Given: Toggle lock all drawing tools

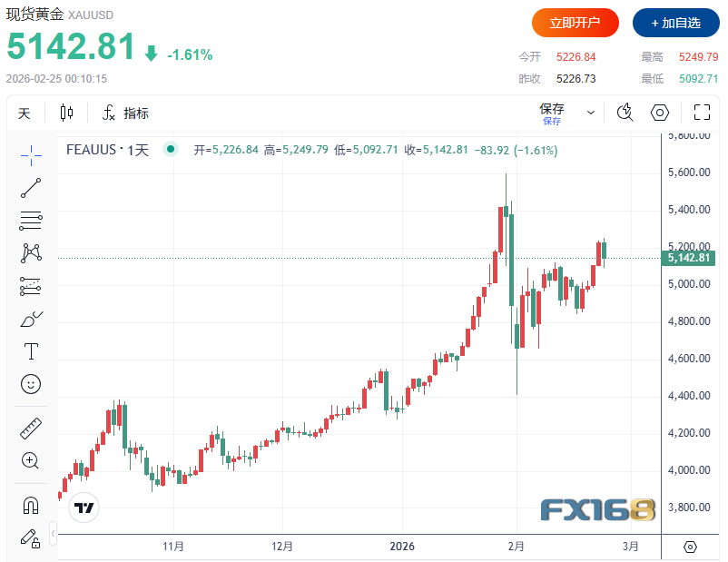Looking at the screenshot, I should [x=31, y=537].
